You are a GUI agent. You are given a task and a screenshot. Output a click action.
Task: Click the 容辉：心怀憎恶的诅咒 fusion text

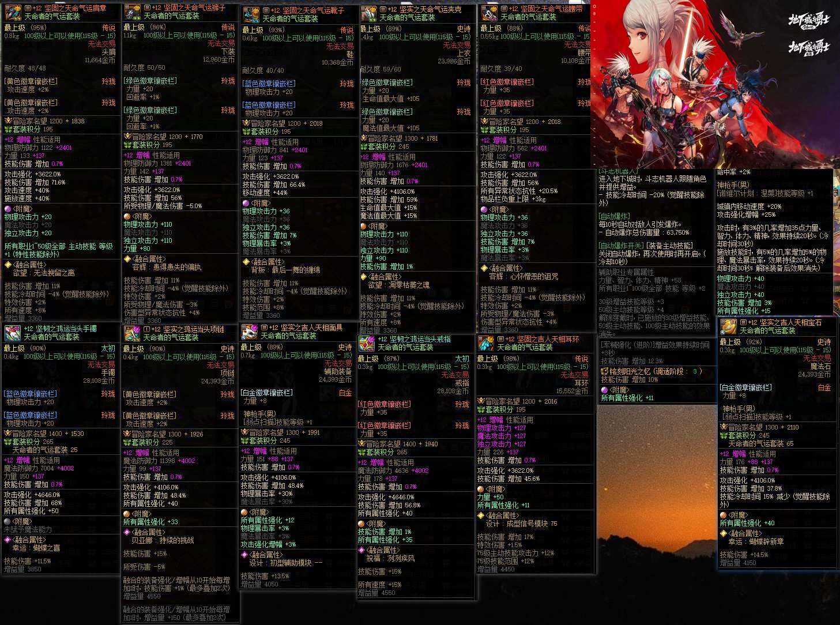tap(522, 277)
